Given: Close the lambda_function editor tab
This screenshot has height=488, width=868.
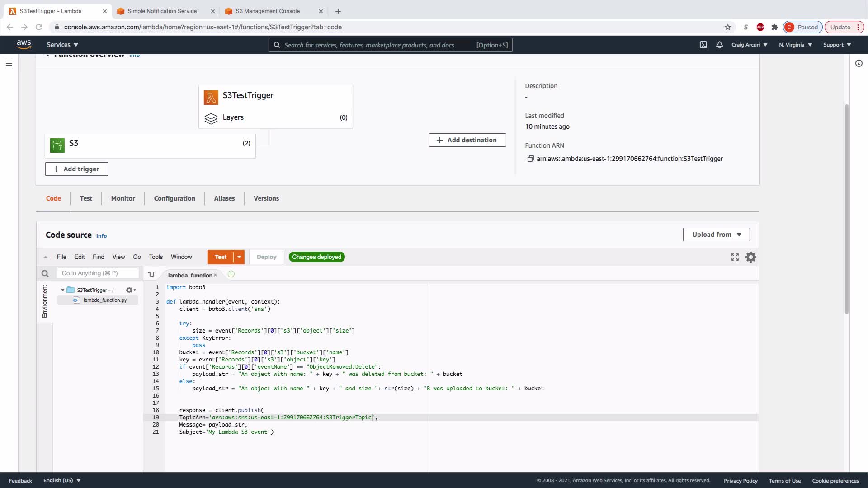Looking at the screenshot, I should 216,275.
